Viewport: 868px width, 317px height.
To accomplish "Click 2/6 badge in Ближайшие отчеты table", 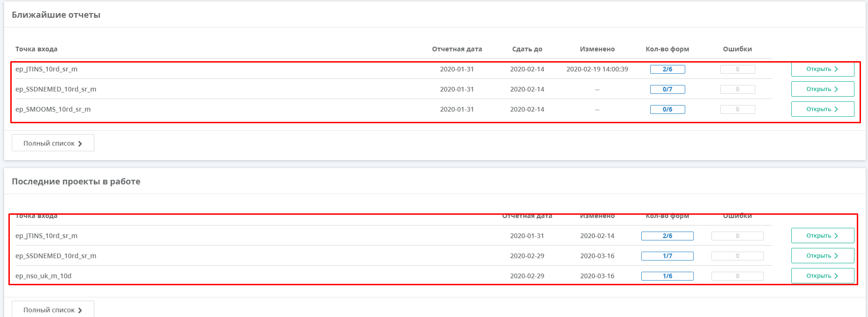I will click(667, 69).
